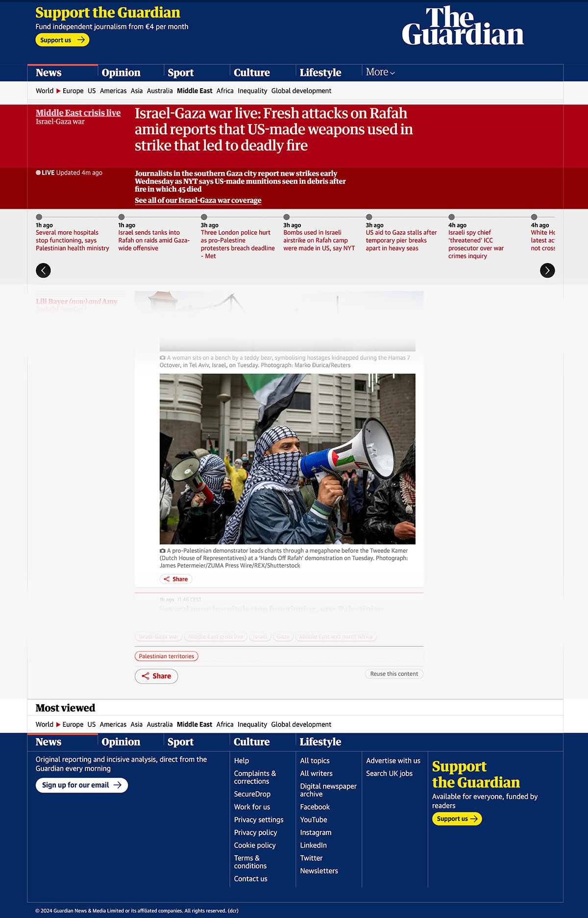Click camera icon in megaphone photo caption

(x=163, y=551)
